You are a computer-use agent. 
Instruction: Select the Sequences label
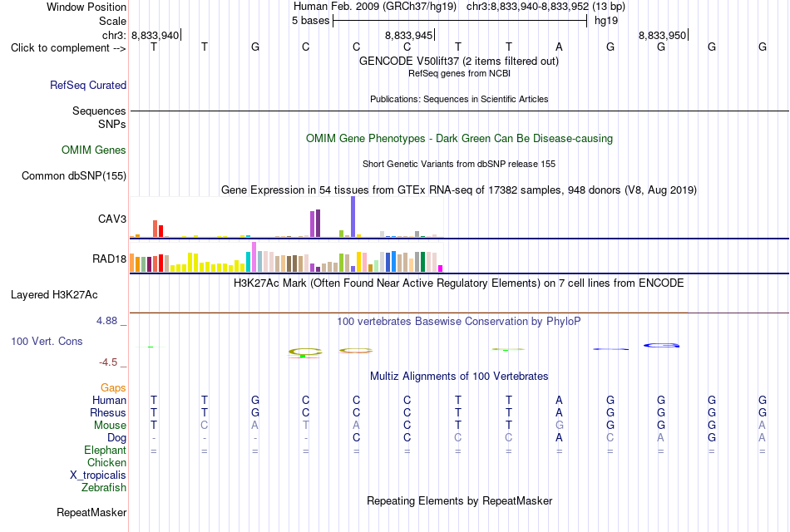pyautogui.click(x=99, y=111)
